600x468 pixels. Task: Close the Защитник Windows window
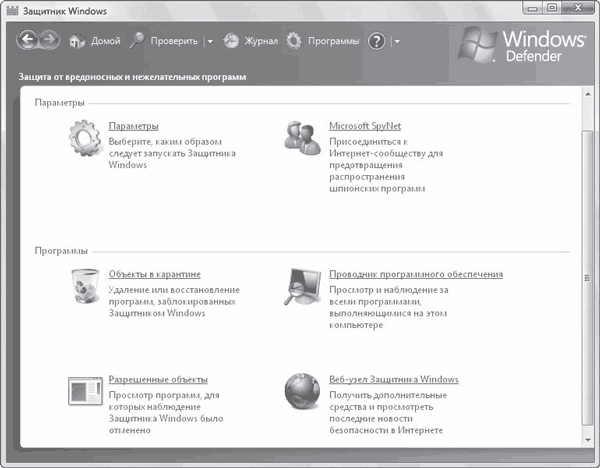(579, 8)
